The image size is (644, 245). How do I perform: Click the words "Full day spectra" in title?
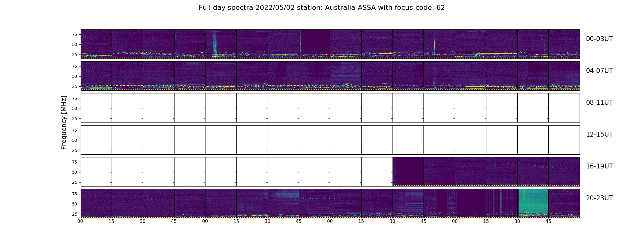[x=225, y=8]
